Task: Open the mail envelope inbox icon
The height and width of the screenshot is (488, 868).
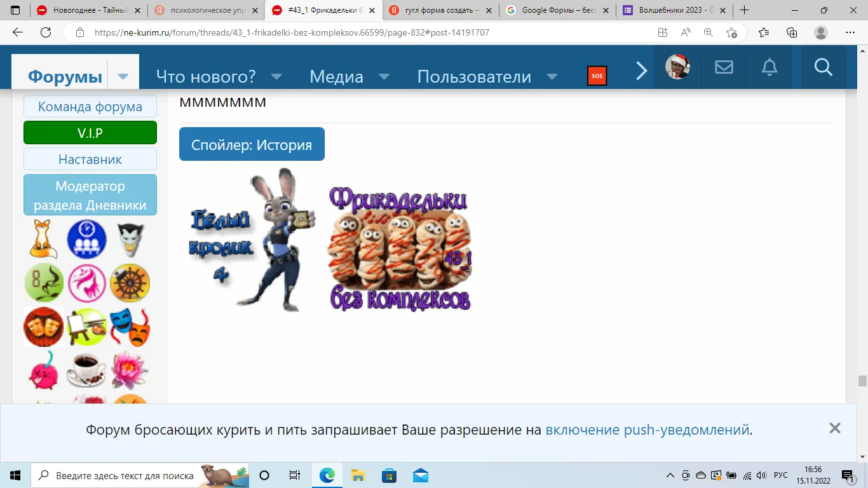Action: (x=724, y=67)
